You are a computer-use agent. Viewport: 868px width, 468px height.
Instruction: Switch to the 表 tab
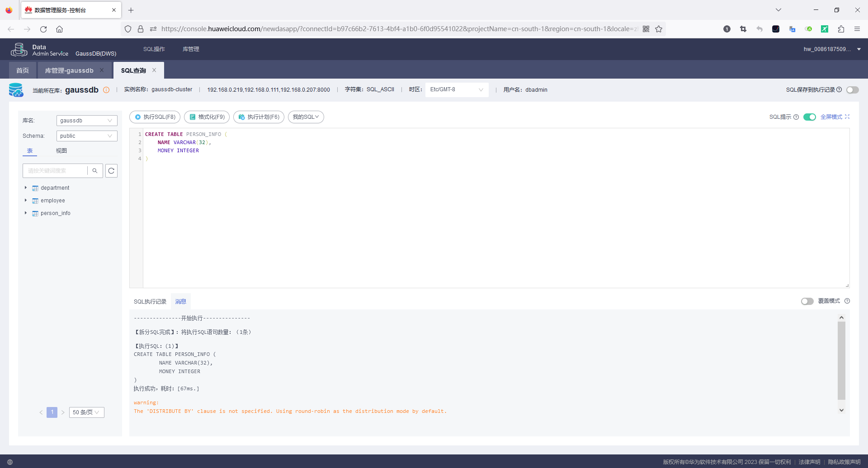pos(30,151)
